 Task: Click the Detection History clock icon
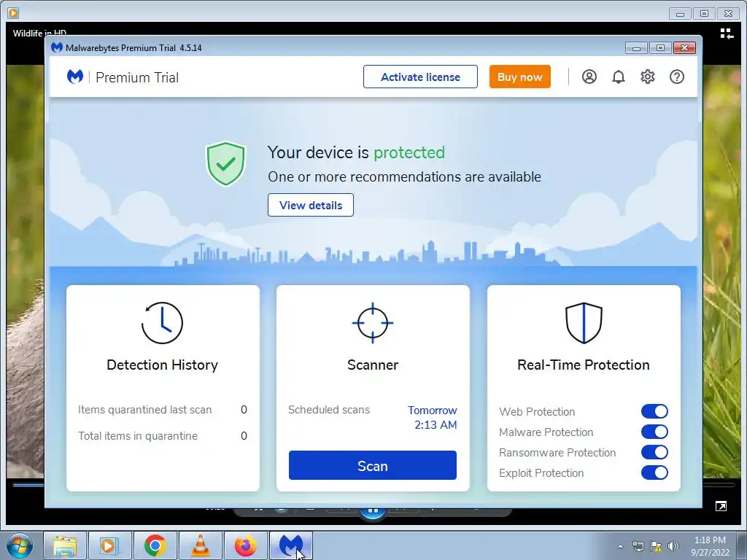(162, 323)
